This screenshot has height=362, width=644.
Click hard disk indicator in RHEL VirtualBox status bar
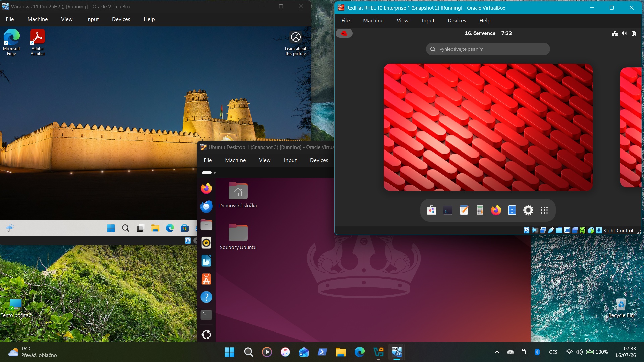pyautogui.click(x=527, y=230)
